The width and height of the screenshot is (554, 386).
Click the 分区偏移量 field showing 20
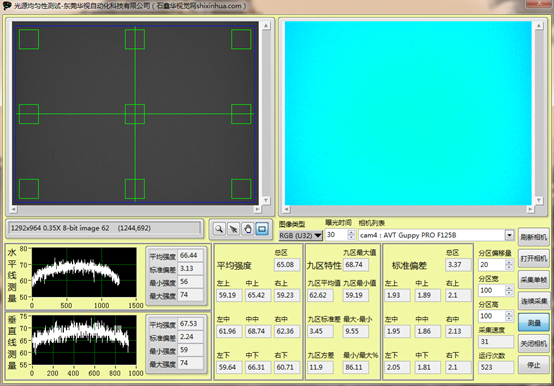click(492, 265)
